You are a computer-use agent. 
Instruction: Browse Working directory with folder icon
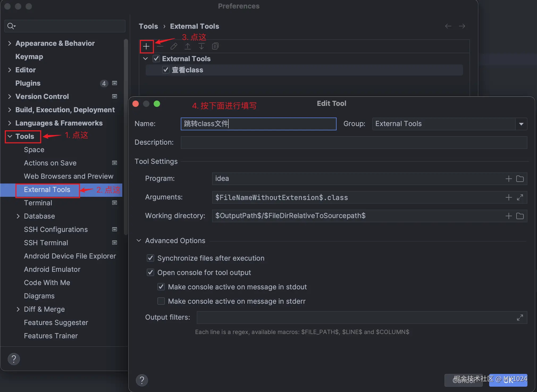point(520,216)
